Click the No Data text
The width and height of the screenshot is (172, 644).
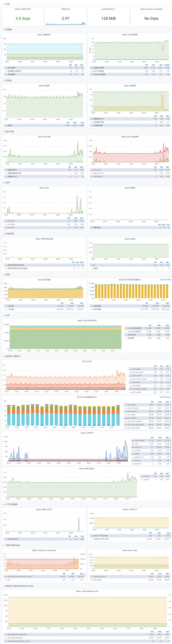(x=151, y=18)
